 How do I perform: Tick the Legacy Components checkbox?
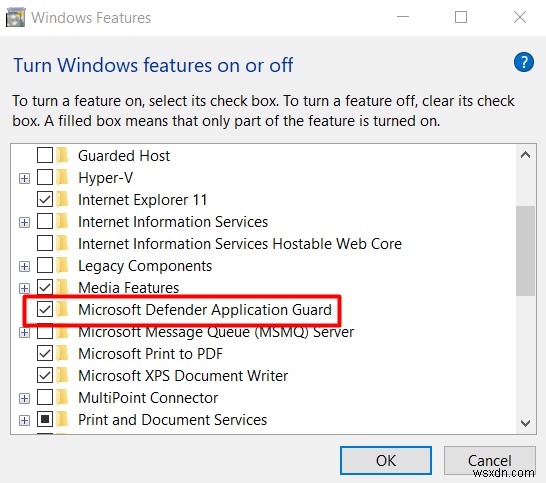point(45,265)
